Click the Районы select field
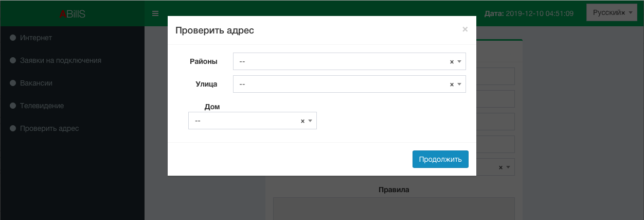 (349, 61)
